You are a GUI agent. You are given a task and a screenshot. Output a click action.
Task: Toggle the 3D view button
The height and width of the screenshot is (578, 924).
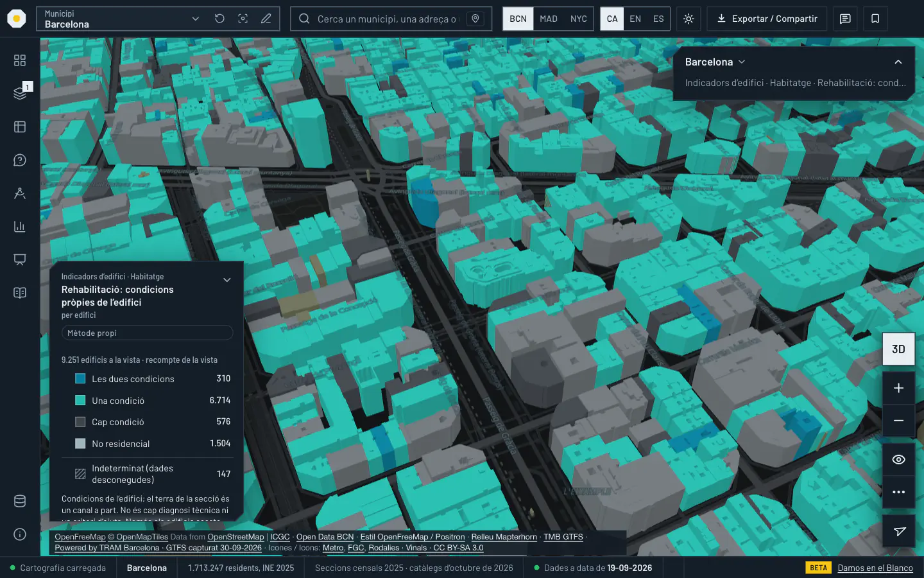898,349
